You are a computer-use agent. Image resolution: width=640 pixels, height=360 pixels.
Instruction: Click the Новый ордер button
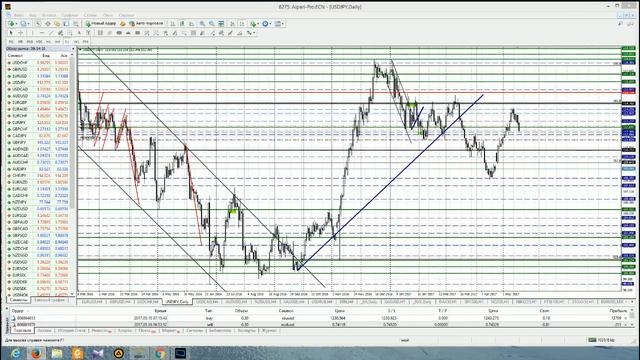point(100,24)
